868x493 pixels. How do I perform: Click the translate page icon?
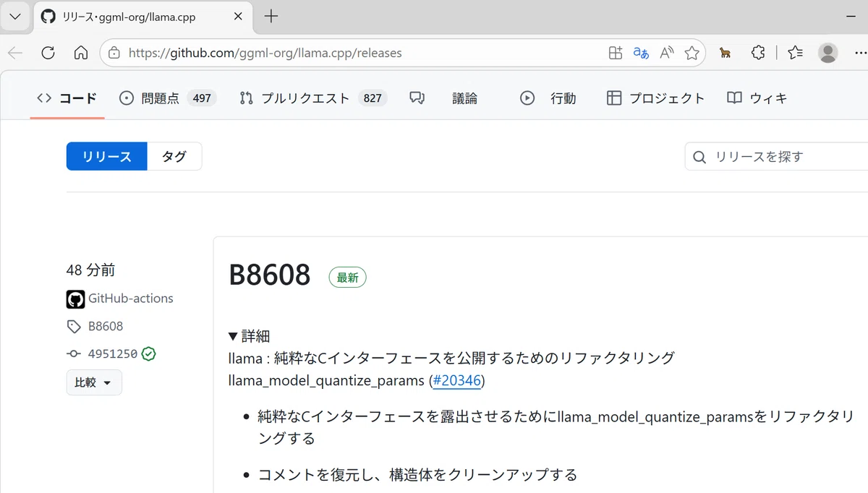click(x=641, y=53)
